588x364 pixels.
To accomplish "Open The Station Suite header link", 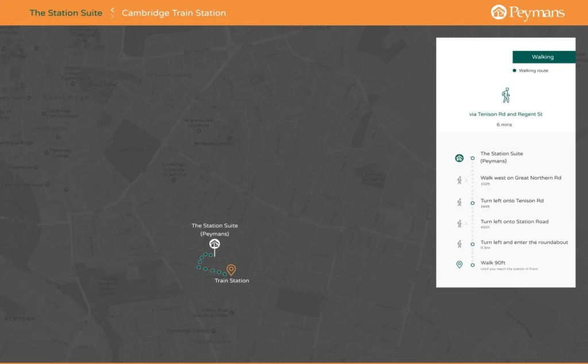I will point(66,13).
